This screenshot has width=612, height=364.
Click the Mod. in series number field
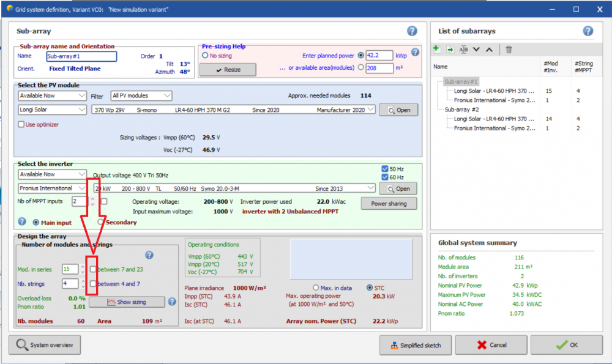70,269
